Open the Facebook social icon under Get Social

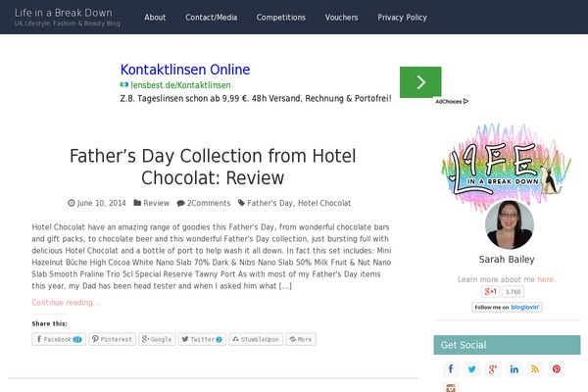coord(451,369)
